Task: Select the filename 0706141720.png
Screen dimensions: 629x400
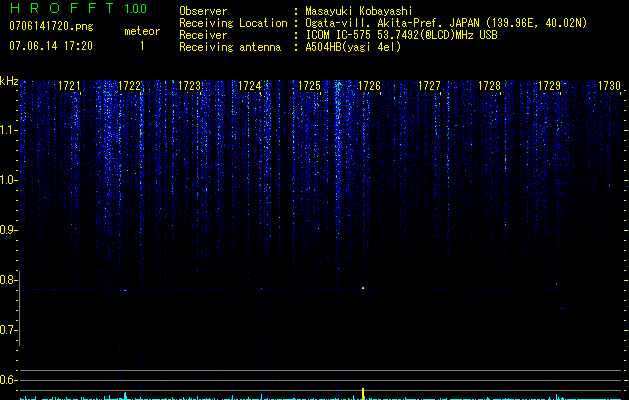Action: pos(51,26)
